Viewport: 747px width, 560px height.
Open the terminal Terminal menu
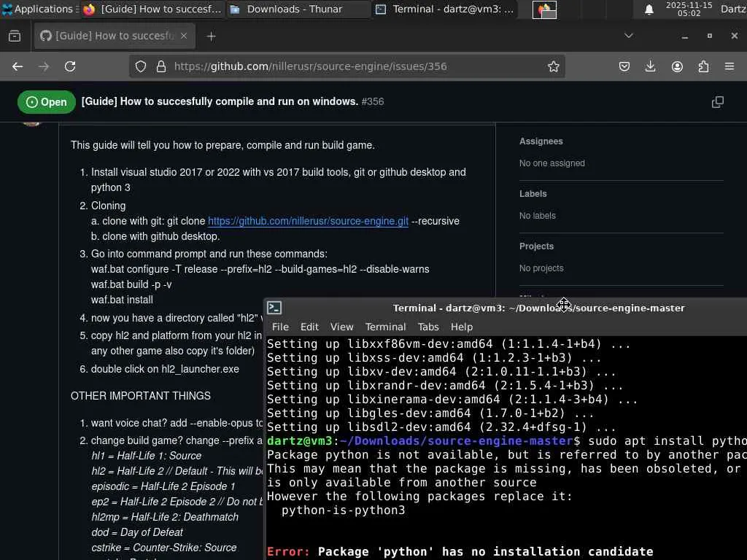click(385, 327)
